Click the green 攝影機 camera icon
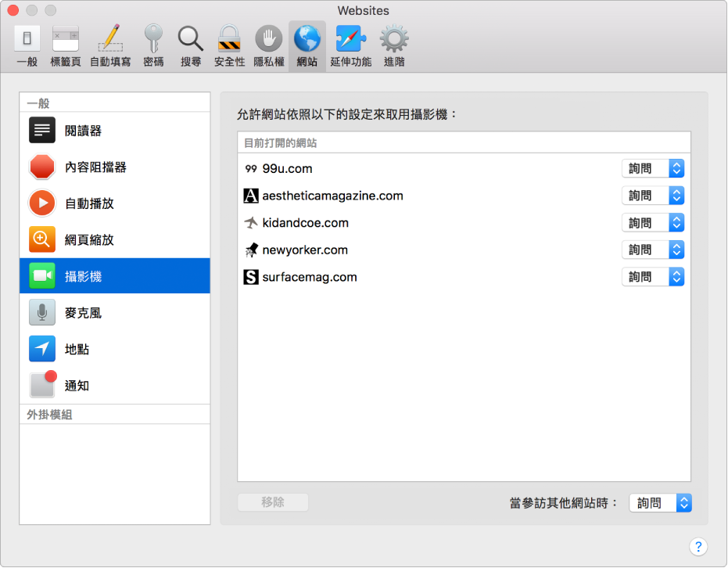This screenshot has height=568, width=728. click(x=42, y=276)
